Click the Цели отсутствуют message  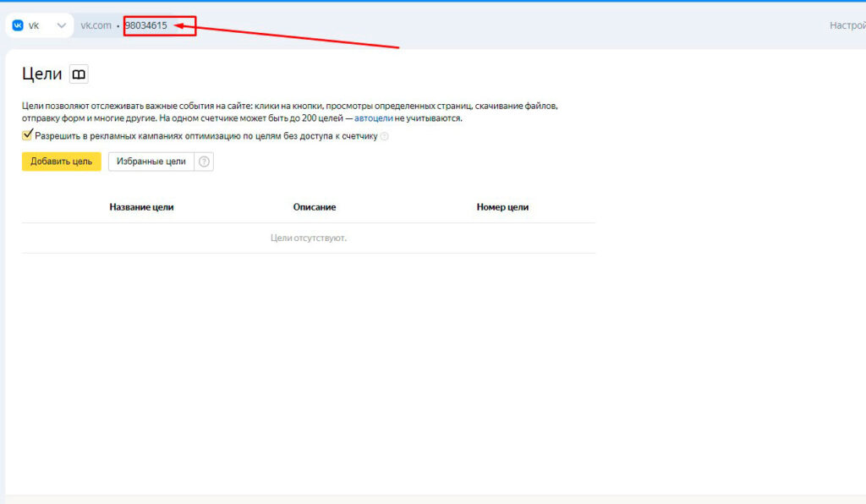309,238
